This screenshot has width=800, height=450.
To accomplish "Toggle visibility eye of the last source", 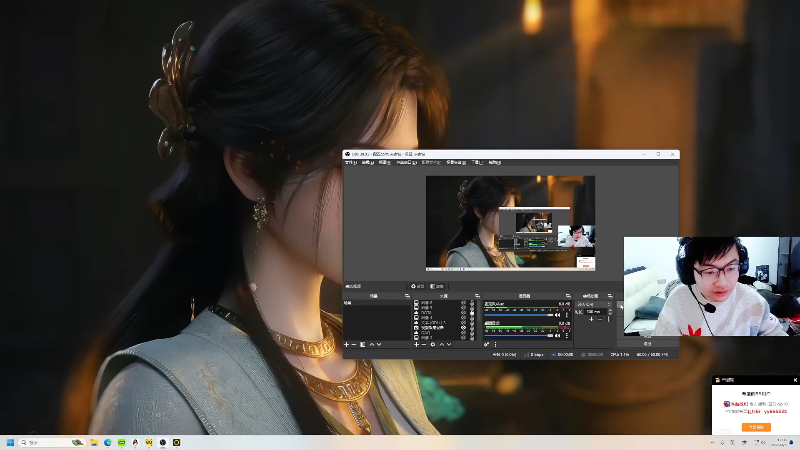I will pos(463,338).
